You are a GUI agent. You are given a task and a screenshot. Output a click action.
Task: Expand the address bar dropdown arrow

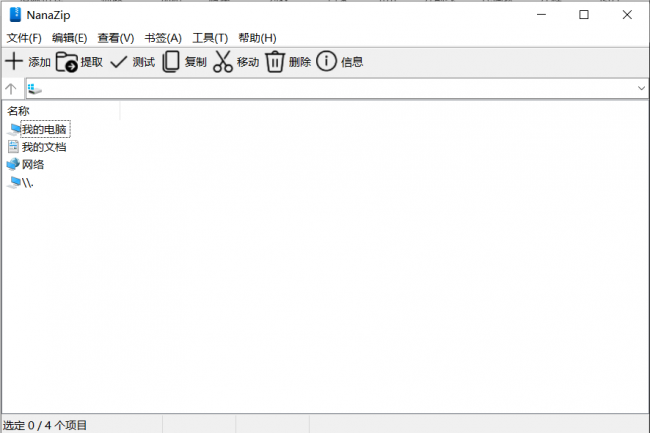coord(641,88)
